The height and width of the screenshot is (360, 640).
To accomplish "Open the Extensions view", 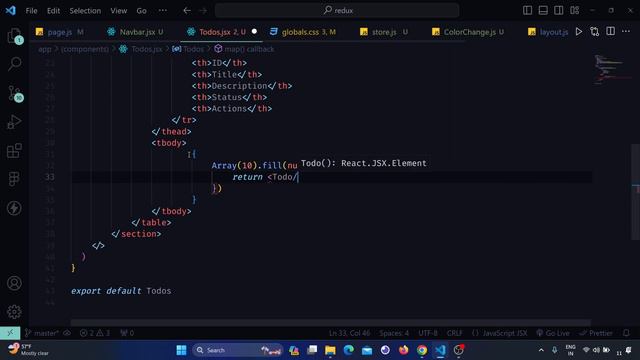I will (x=14, y=151).
